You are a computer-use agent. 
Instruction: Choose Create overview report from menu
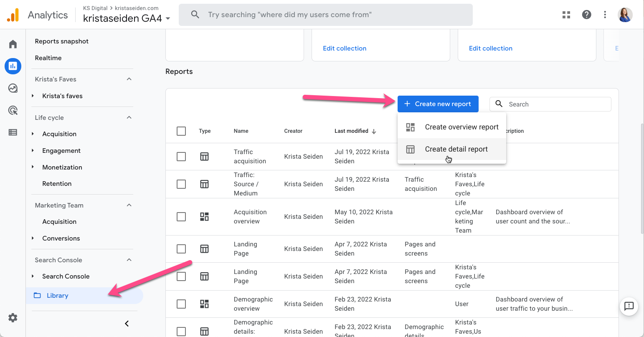click(452, 127)
